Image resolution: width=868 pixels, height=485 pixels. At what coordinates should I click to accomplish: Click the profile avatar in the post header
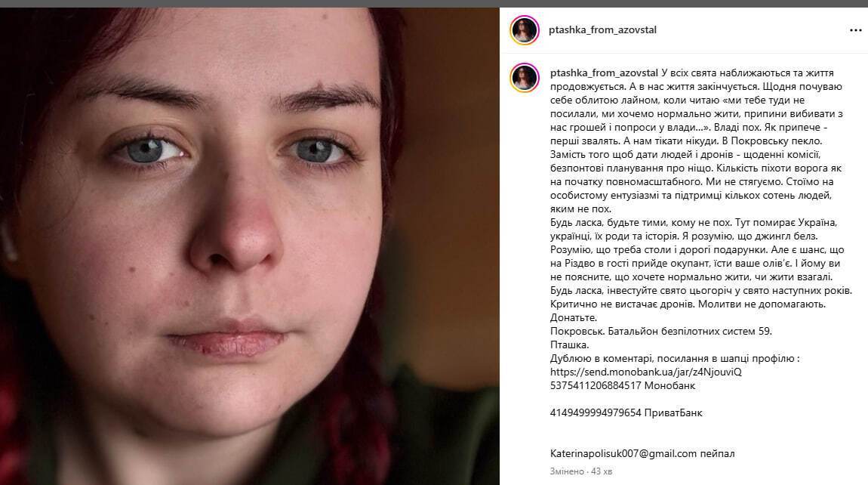tap(525, 30)
